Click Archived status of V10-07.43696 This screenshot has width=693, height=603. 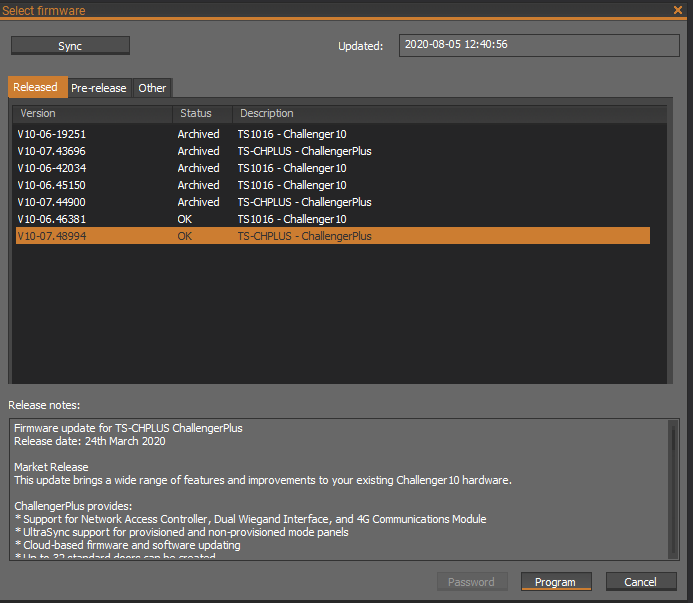click(198, 151)
